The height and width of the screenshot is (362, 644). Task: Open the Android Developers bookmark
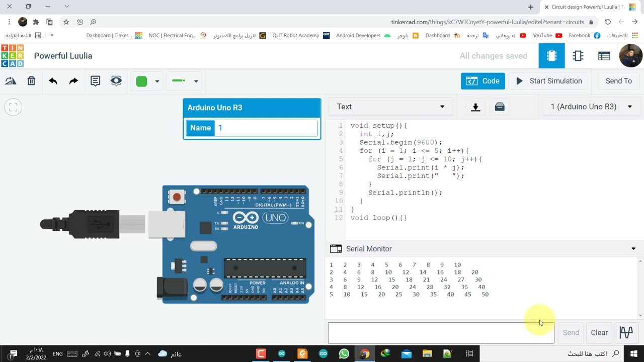(363, 36)
